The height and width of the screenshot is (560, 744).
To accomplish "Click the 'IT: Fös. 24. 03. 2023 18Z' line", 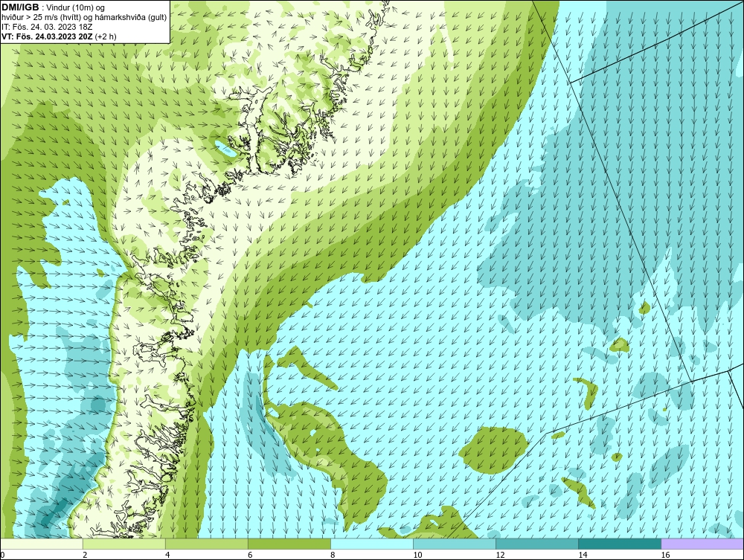I will coord(47,27).
